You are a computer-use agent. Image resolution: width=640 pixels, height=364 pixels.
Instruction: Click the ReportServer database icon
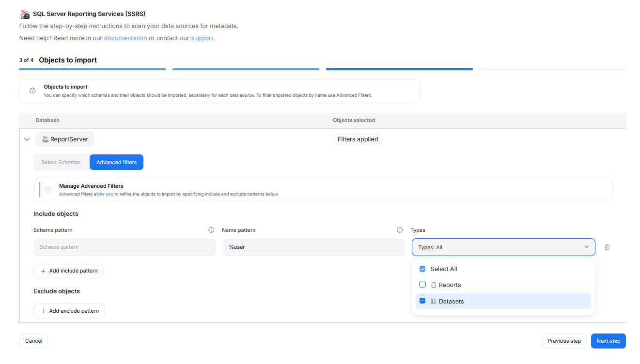tap(46, 139)
